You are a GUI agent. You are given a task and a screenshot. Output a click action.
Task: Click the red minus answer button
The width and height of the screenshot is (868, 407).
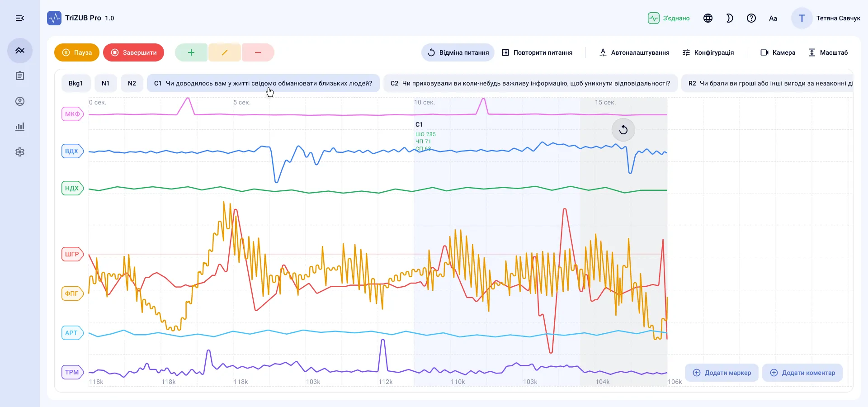click(x=258, y=52)
